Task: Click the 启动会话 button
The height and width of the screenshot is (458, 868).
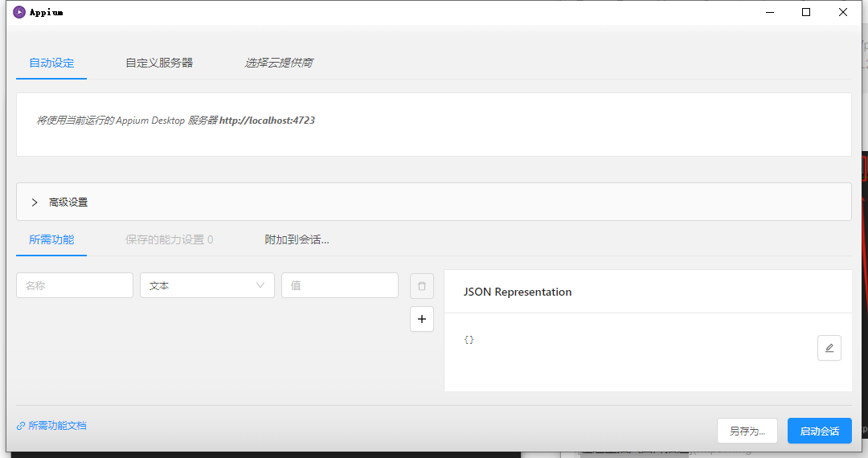Action: [819, 431]
